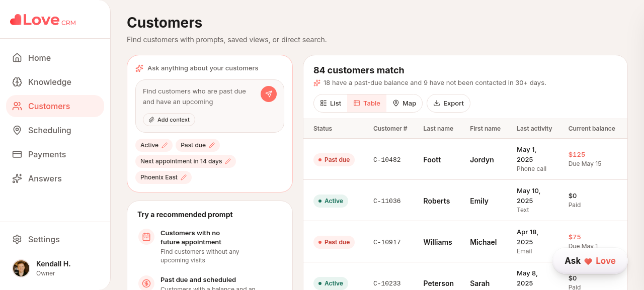Click first name Emily
Screen dimensions: 644x290
(x=479, y=201)
